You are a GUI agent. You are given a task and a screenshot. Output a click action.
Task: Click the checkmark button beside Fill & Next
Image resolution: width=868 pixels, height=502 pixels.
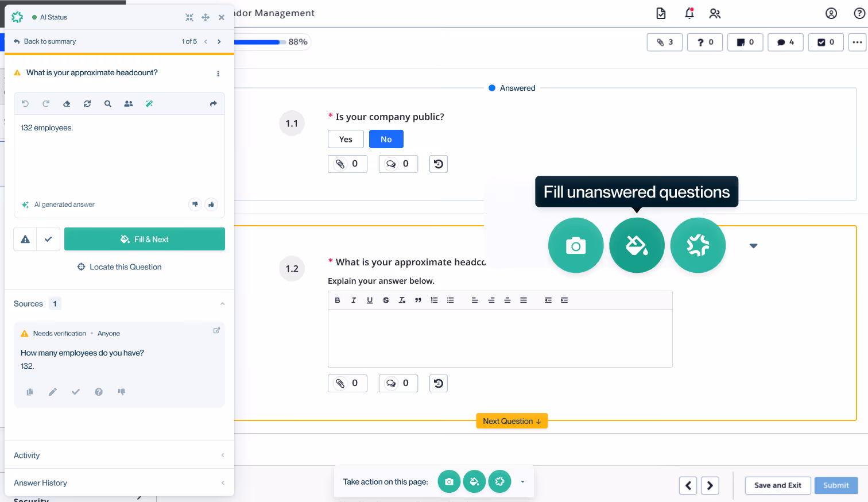tap(48, 240)
